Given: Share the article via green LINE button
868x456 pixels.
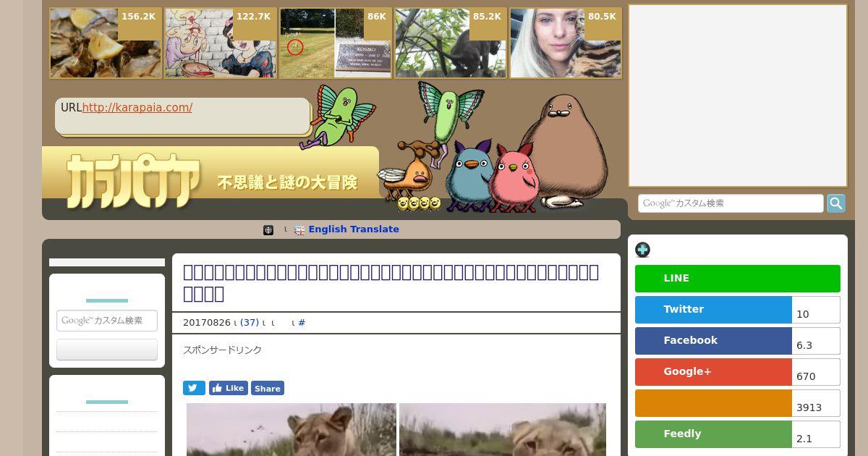Looking at the screenshot, I should (x=738, y=279).
